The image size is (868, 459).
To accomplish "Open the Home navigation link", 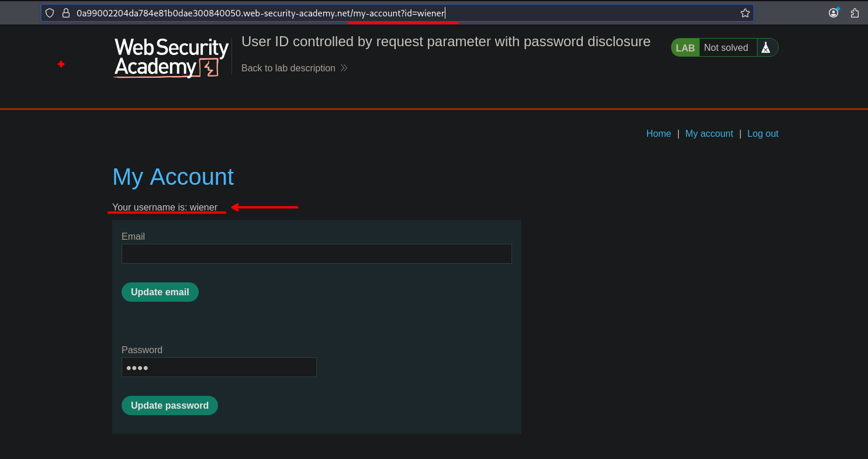I will pos(658,134).
